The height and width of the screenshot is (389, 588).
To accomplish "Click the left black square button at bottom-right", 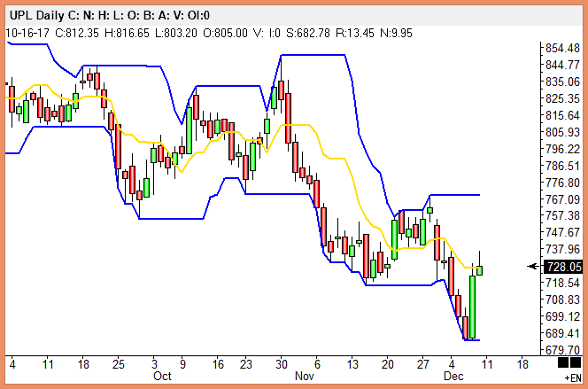I will pos(562,363).
